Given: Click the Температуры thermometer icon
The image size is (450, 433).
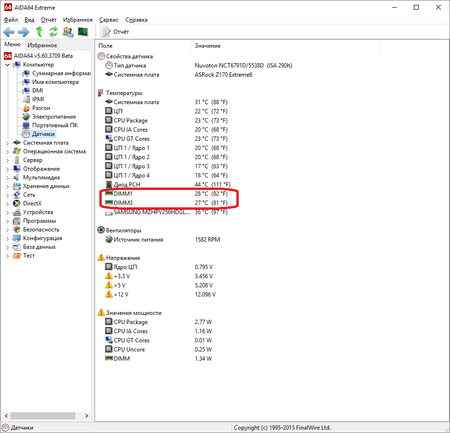Looking at the screenshot, I should click(100, 93).
